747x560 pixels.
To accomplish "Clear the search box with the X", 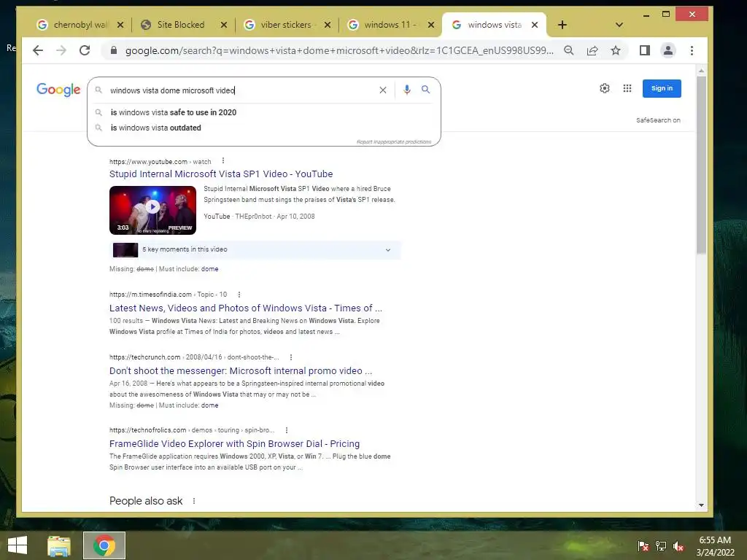I will (x=382, y=90).
